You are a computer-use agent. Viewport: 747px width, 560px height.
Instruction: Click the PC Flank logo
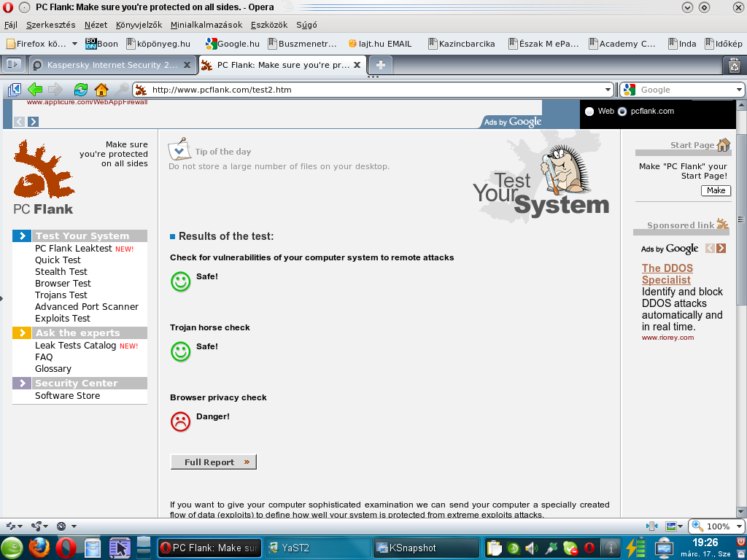coord(43,177)
